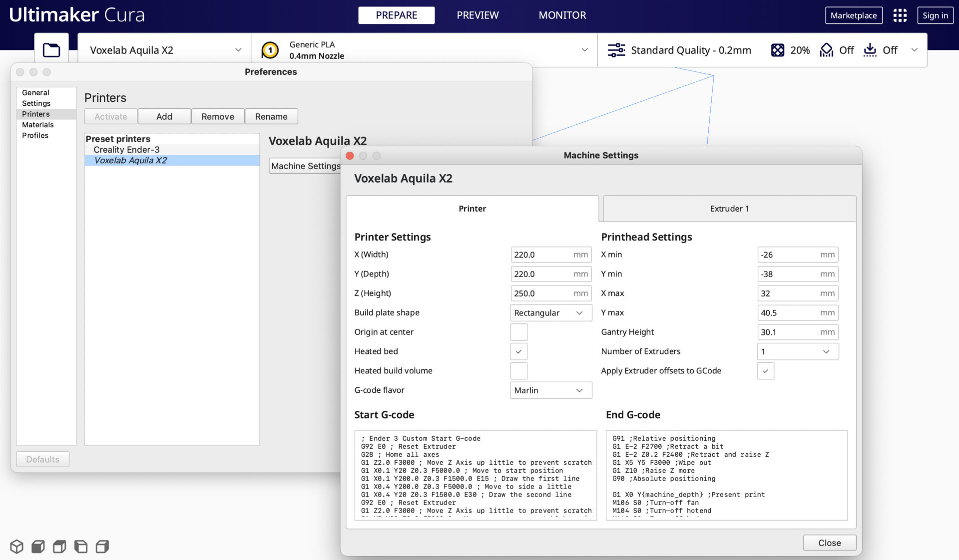Click the infill percentage icon
The width and height of the screenshot is (959, 560).
777,50
